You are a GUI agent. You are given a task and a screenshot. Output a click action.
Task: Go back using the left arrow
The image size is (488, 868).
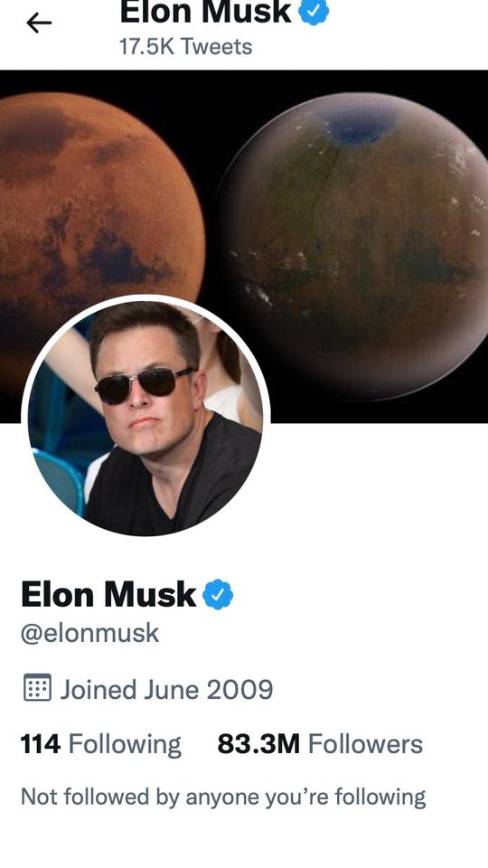(39, 23)
